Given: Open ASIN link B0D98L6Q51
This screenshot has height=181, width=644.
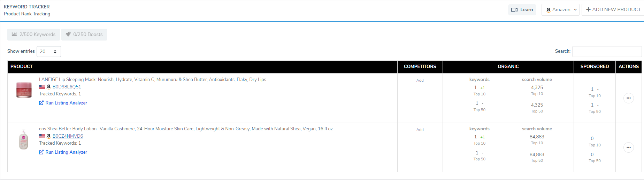Looking at the screenshot, I should point(67,87).
